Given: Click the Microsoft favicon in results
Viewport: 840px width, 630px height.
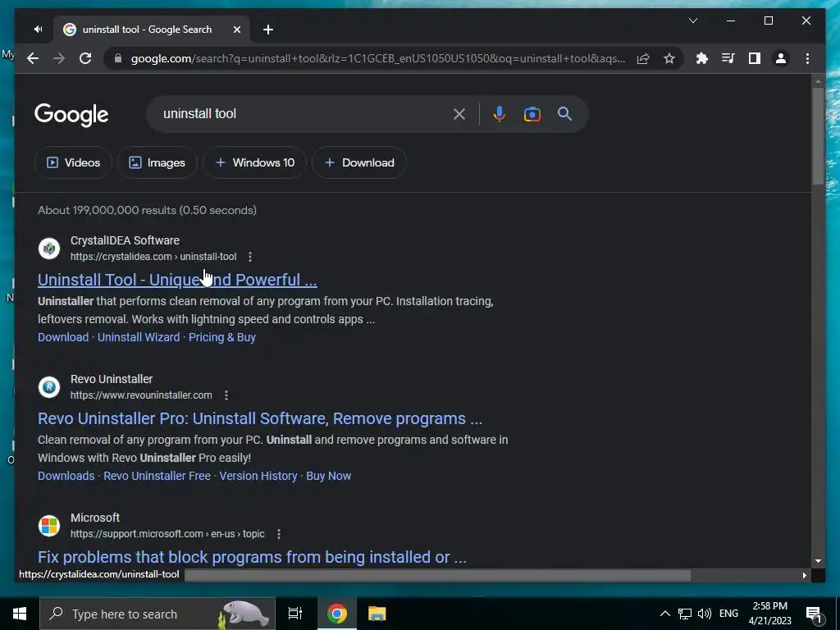Looking at the screenshot, I should [49, 526].
